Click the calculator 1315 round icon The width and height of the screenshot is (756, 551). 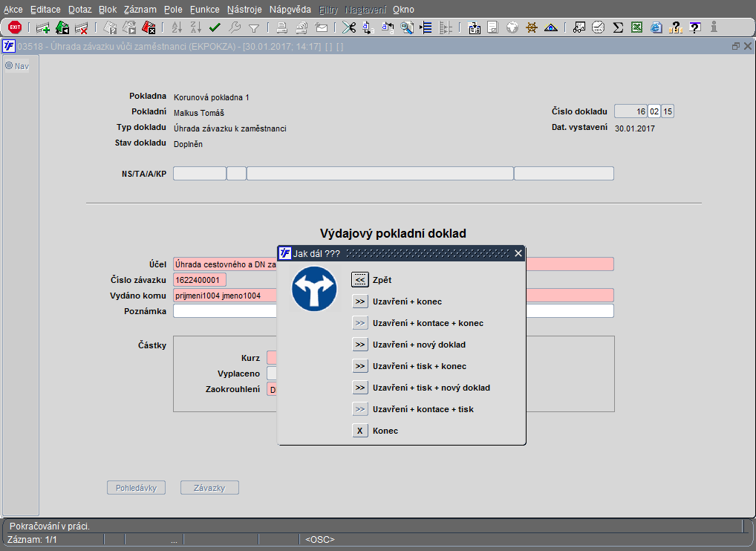pyautogui.click(x=599, y=28)
